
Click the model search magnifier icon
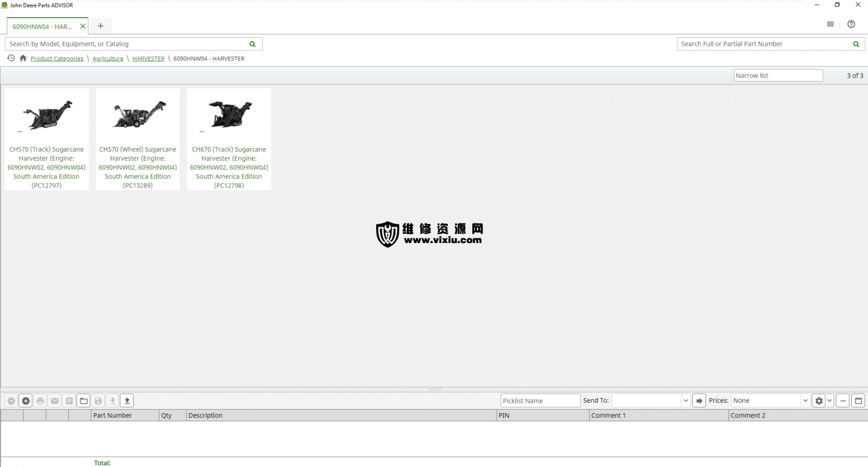tap(252, 44)
